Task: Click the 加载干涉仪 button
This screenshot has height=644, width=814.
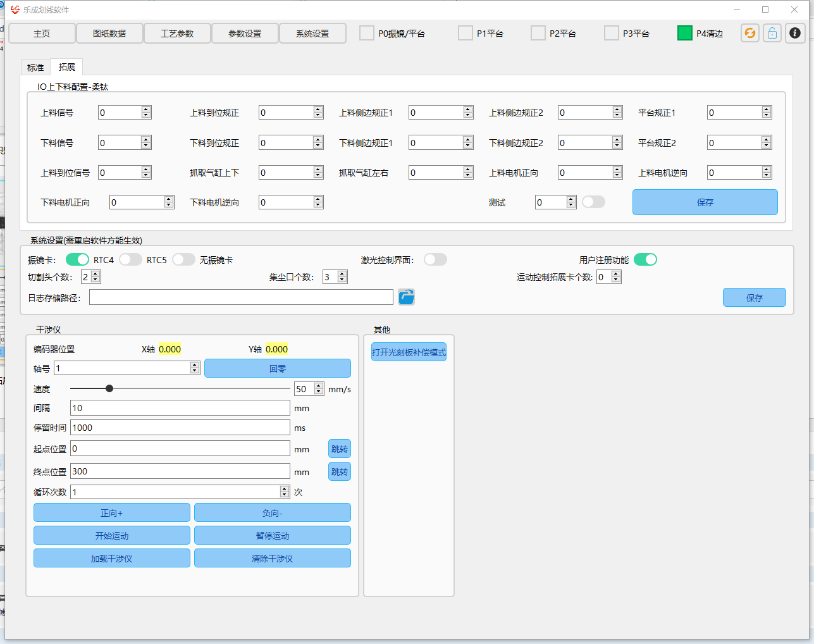Action: (x=112, y=559)
